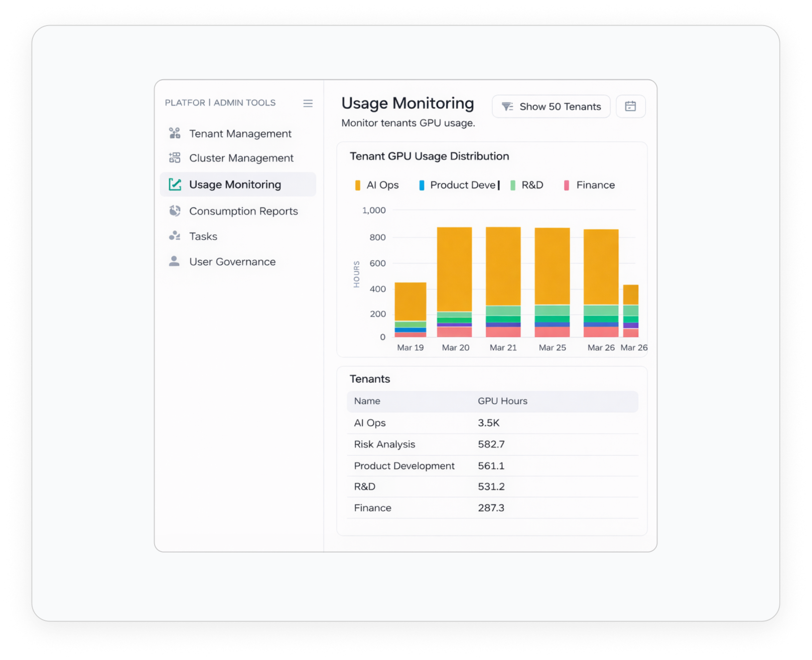This screenshot has width=812, height=660.
Task: Click the Consumption Reports pie icon
Action: [175, 211]
